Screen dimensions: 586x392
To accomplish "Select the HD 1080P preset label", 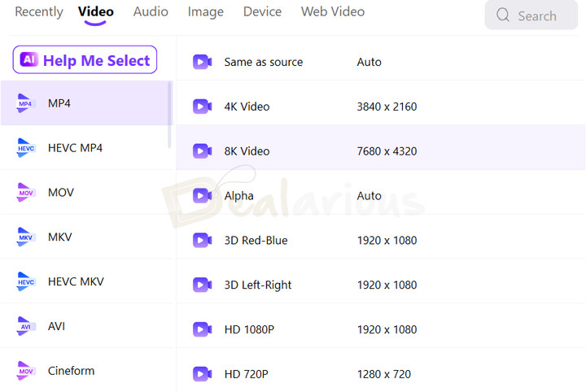I will point(249,329).
